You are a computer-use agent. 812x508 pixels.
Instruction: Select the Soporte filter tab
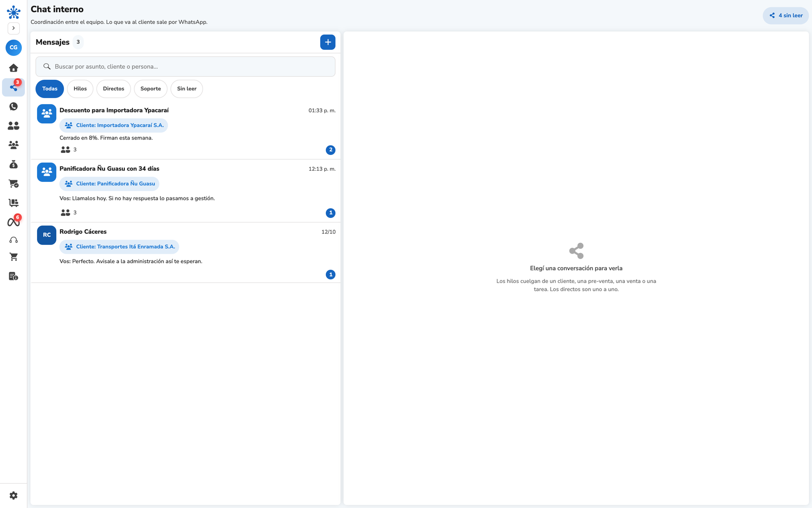tap(151, 89)
